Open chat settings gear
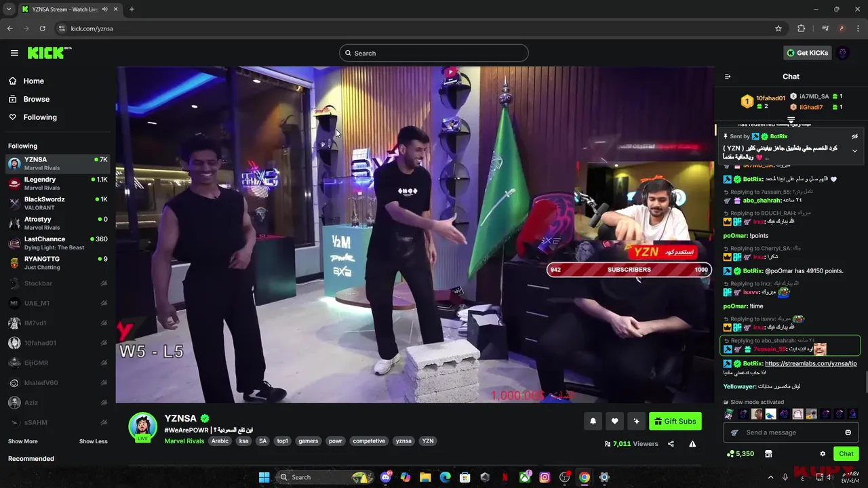The image size is (868, 488). coord(823,453)
